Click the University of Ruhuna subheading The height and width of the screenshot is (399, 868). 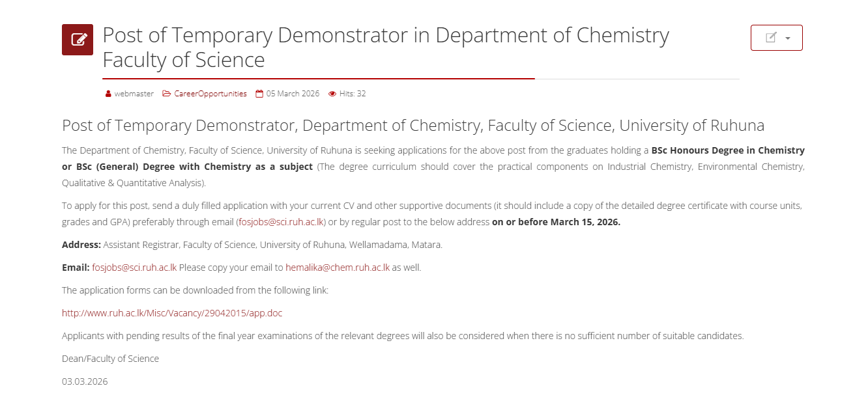(x=413, y=126)
